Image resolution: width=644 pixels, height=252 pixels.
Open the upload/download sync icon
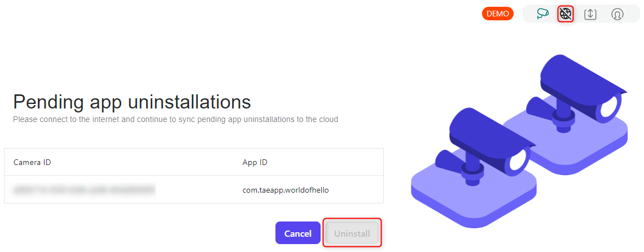tap(590, 14)
